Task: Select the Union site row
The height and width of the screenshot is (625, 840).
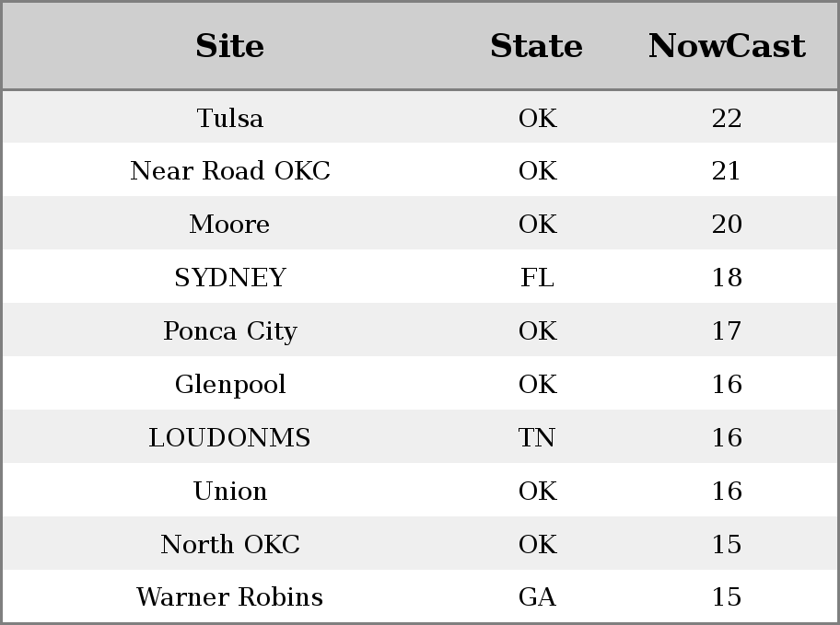Action: point(420,490)
